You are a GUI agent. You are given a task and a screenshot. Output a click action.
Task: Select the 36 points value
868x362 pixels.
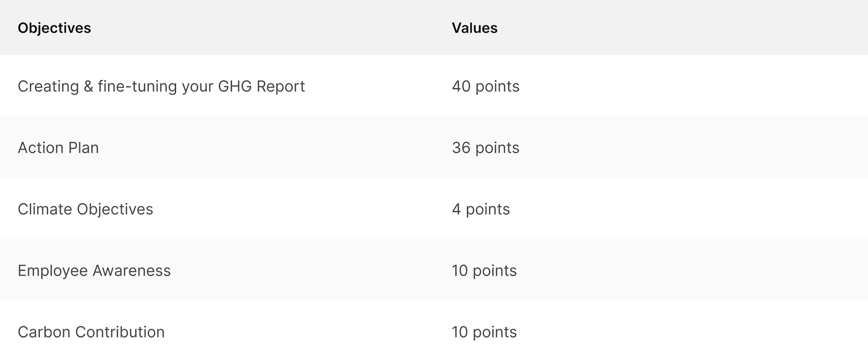point(486,148)
